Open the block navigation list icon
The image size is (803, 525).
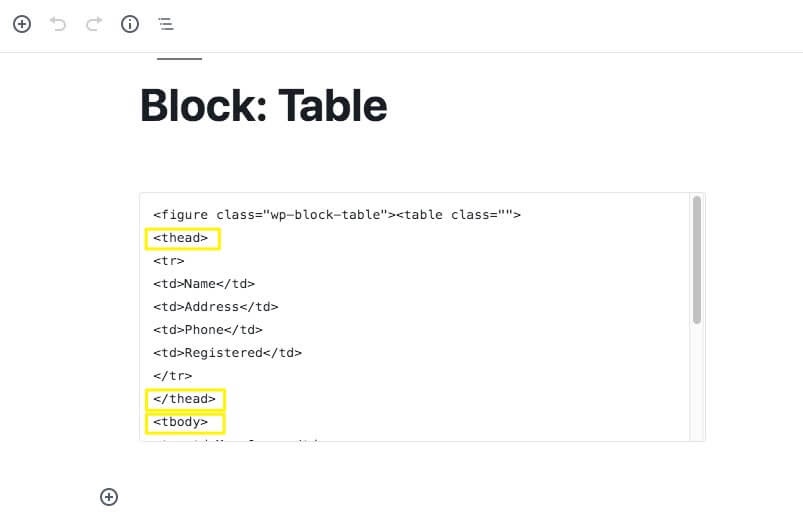pos(165,24)
